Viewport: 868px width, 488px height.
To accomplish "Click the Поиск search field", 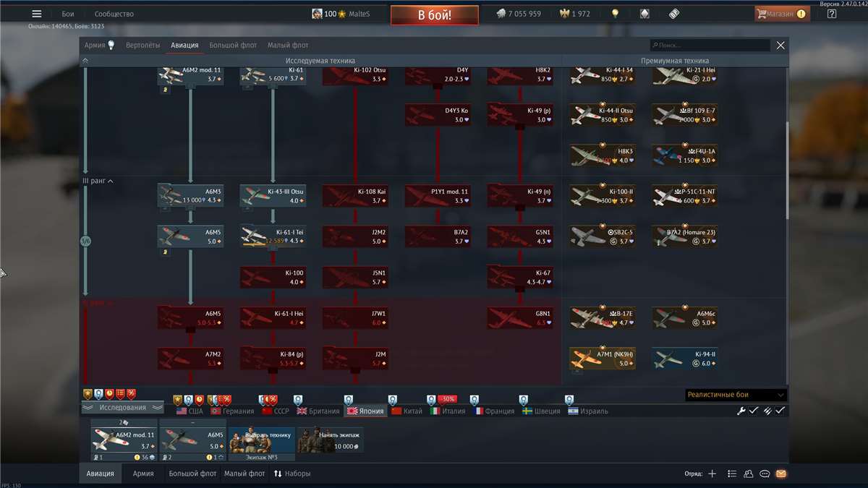I will click(x=709, y=46).
